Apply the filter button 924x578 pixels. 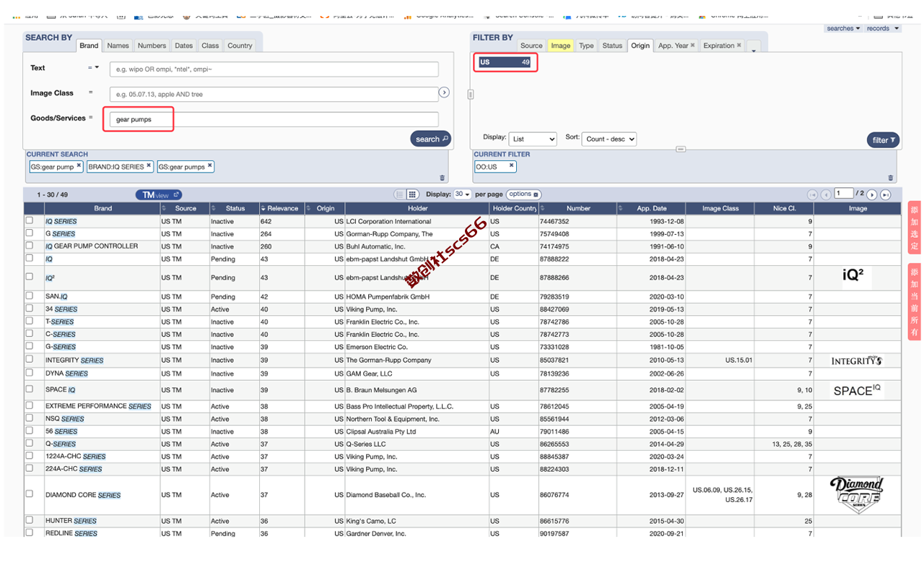click(883, 140)
